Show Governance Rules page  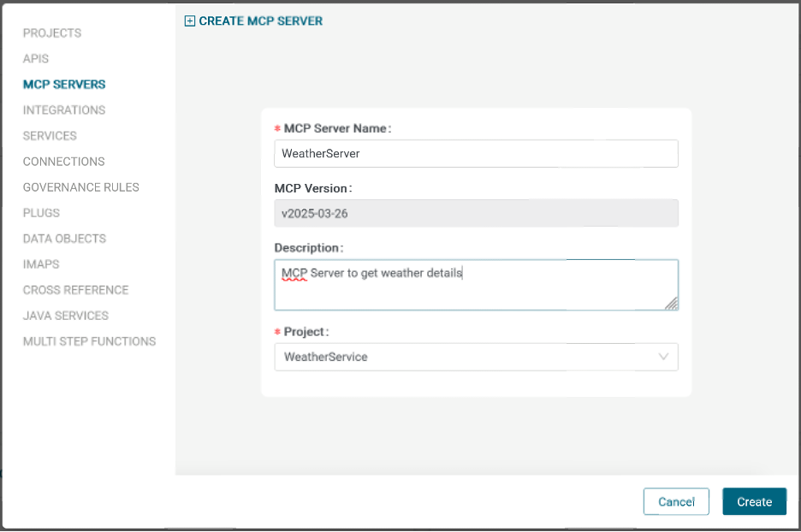coord(80,187)
